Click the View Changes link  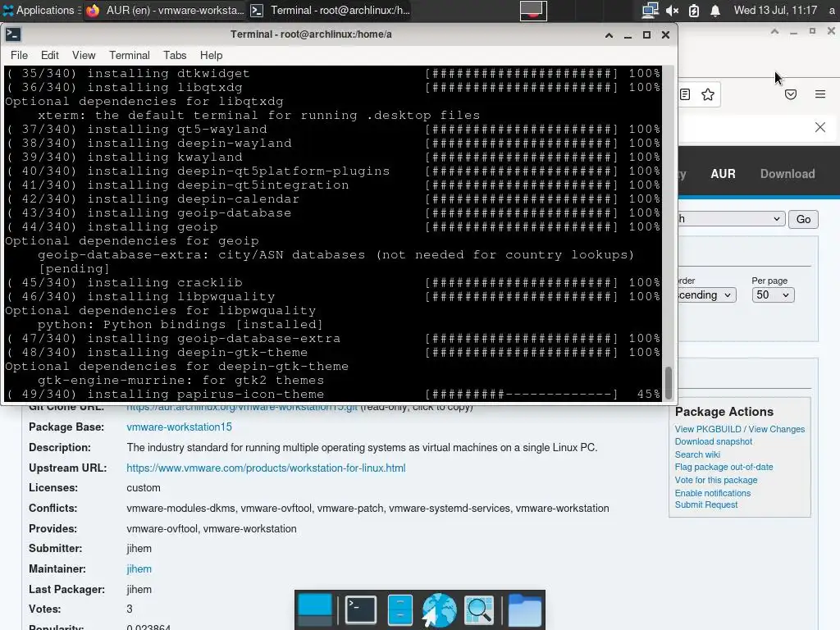click(x=776, y=429)
